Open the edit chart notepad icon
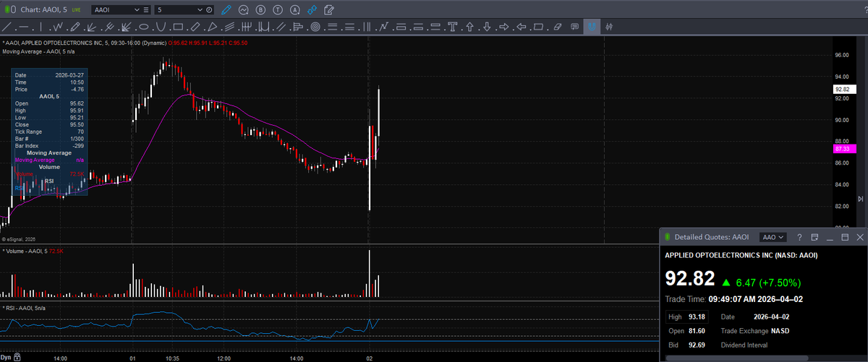The height and width of the screenshot is (362, 868). [x=328, y=10]
